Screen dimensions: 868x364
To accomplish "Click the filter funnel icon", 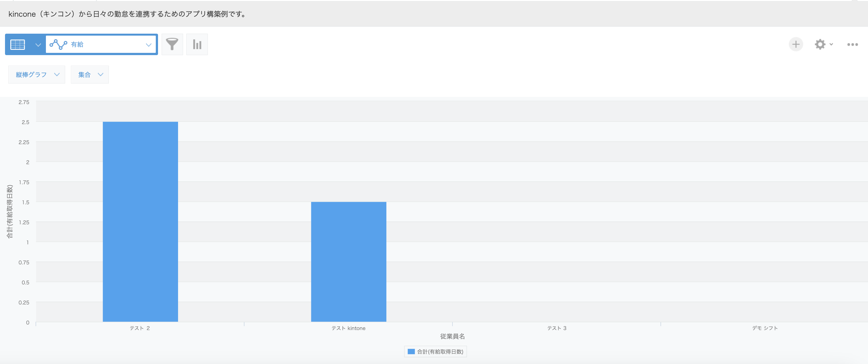I will point(172,44).
